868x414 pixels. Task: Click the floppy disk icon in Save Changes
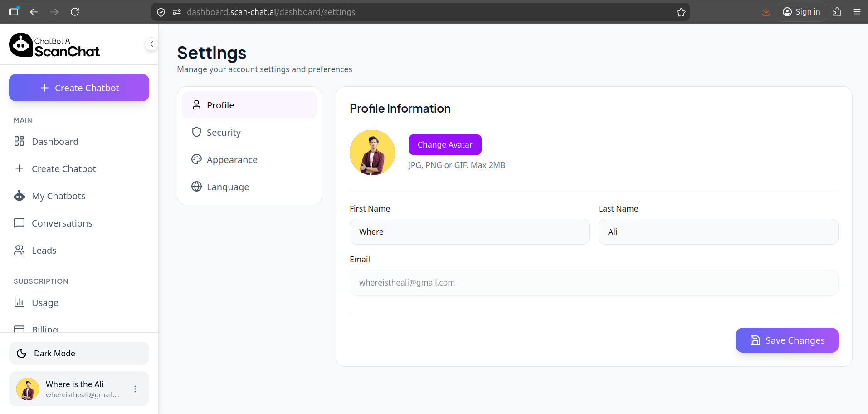pyautogui.click(x=755, y=340)
